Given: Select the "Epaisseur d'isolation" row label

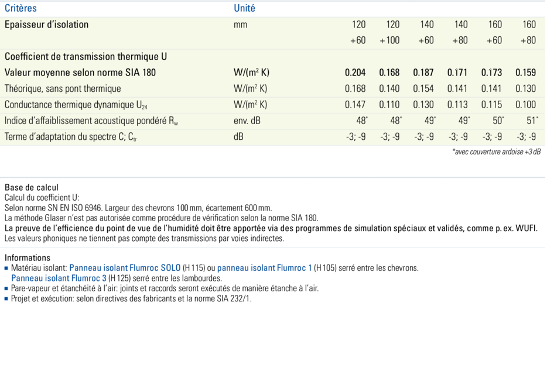Looking at the screenshot, I should [x=47, y=25].
